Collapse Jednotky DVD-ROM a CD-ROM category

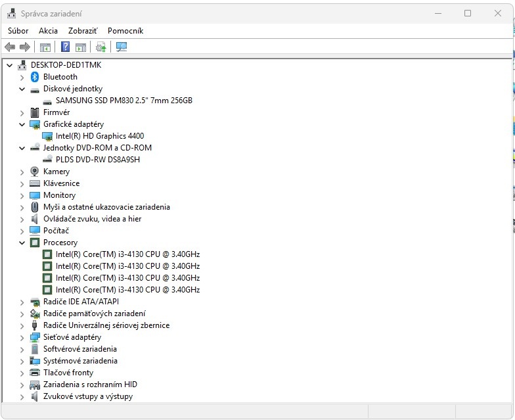[x=22, y=149]
